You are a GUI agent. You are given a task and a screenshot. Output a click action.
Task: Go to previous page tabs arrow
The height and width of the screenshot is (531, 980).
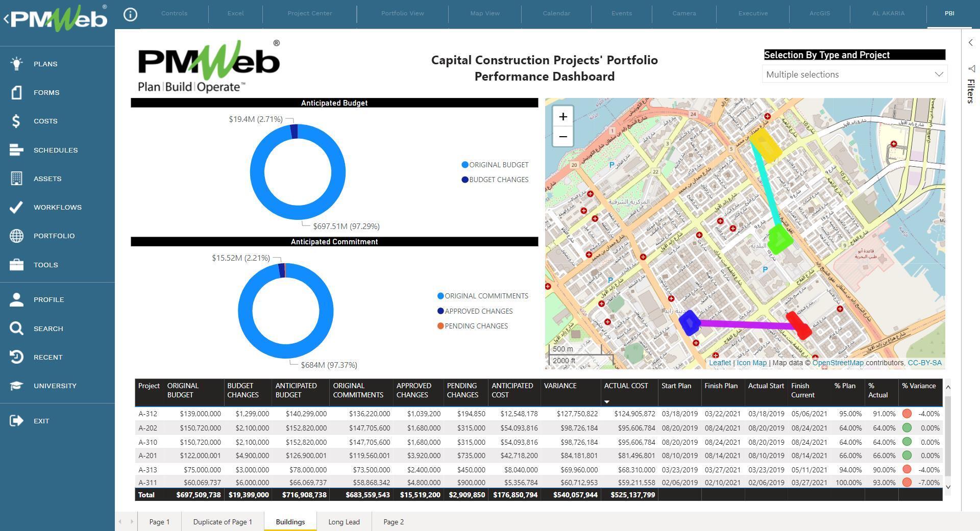[x=120, y=521]
